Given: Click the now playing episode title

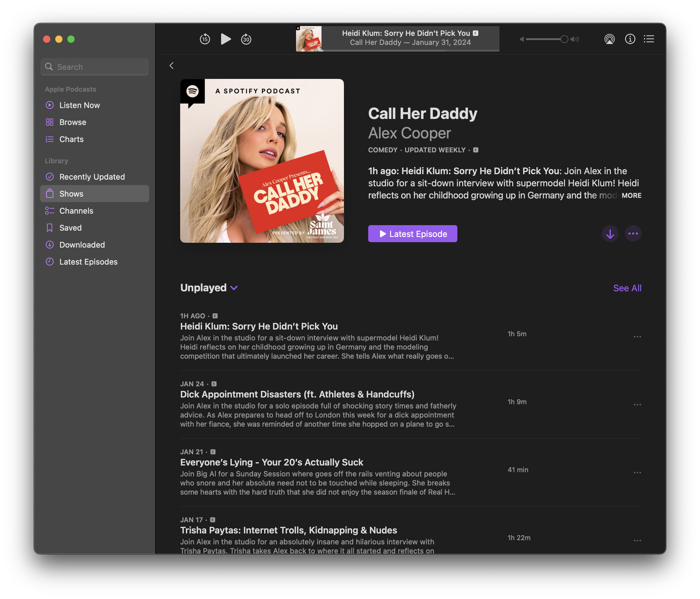Looking at the screenshot, I should pyautogui.click(x=406, y=33).
